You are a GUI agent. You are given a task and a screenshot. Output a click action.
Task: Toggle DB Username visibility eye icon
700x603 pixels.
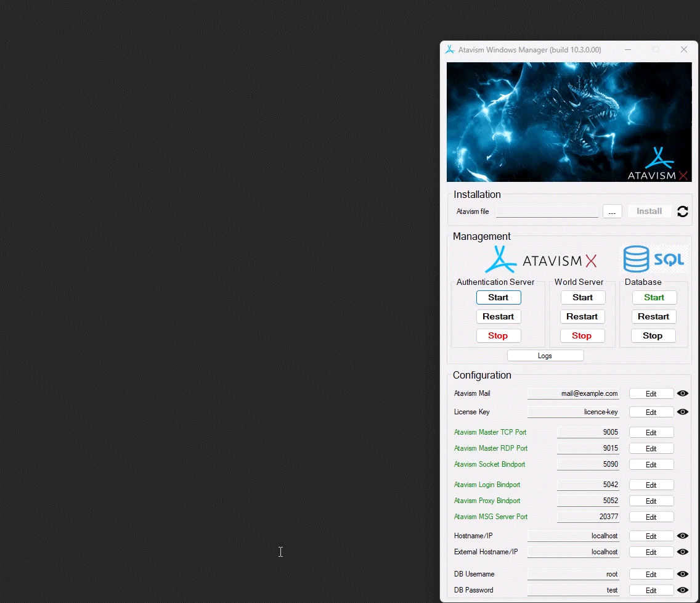[682, 574]
